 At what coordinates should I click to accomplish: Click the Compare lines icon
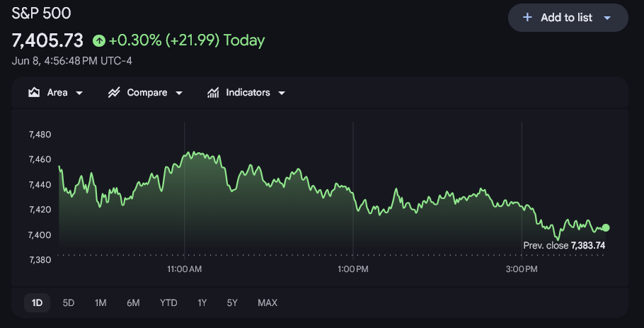114,93
